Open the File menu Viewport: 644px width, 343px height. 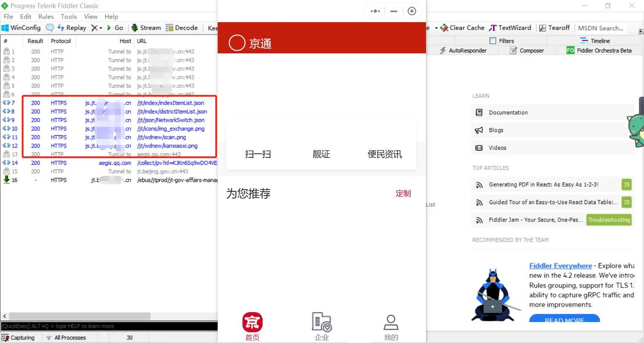pos(8,17)
